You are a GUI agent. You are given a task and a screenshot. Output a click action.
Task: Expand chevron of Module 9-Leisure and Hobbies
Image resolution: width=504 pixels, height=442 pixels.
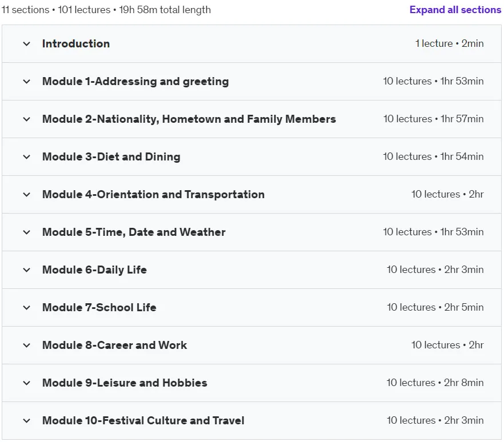[27, 383]
